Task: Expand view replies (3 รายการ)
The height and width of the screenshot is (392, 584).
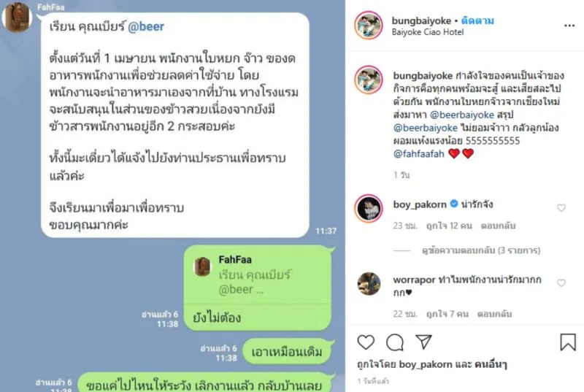Action: (x=481, y=250)
